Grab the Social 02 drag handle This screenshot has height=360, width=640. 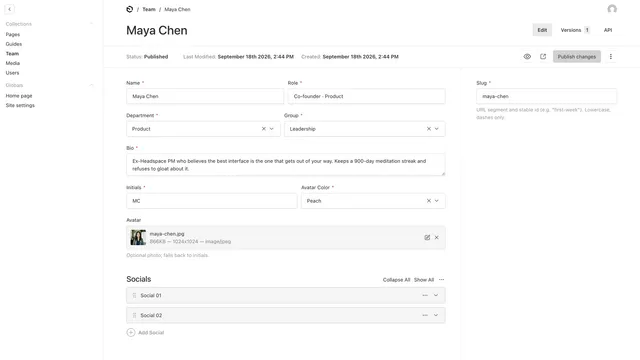pos(134,315)
